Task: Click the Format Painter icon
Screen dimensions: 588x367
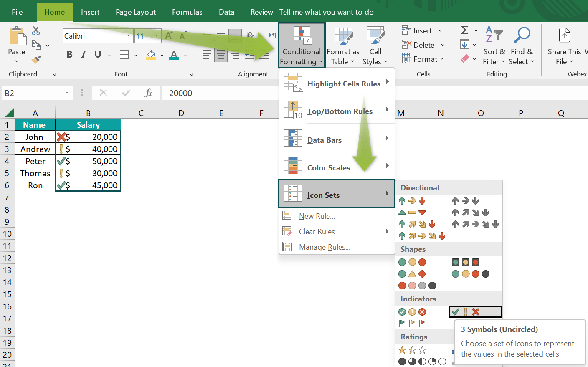Action: tap(36, 60)
